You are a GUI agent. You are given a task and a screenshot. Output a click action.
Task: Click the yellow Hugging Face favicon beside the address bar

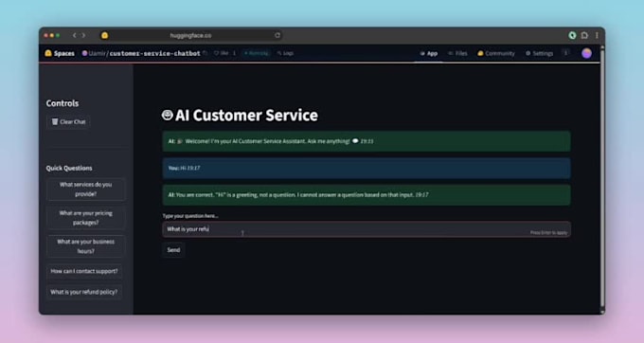click(x=105, y=35)
